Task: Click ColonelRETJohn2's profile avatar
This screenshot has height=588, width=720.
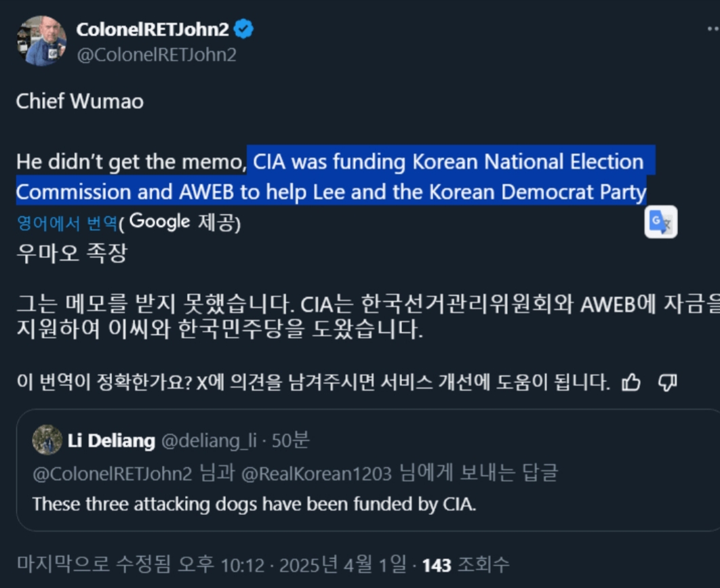Action: [41, 41]
